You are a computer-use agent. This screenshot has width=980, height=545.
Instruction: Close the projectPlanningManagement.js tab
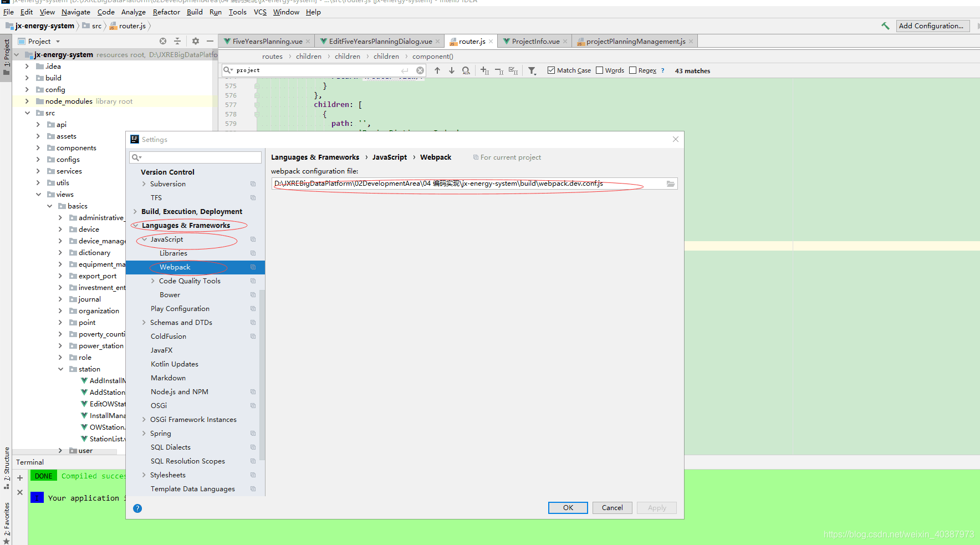(691, 42)
